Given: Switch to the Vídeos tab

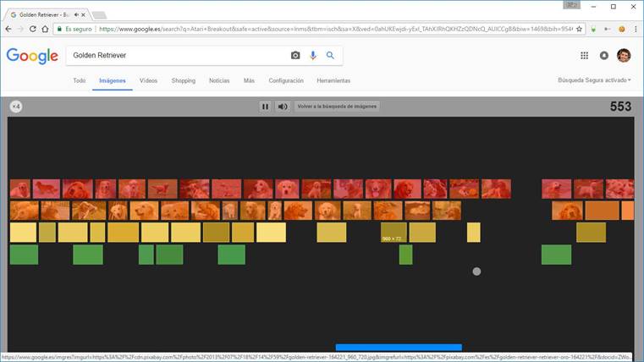Looking at the screenshot, I should tap(148, 80).
